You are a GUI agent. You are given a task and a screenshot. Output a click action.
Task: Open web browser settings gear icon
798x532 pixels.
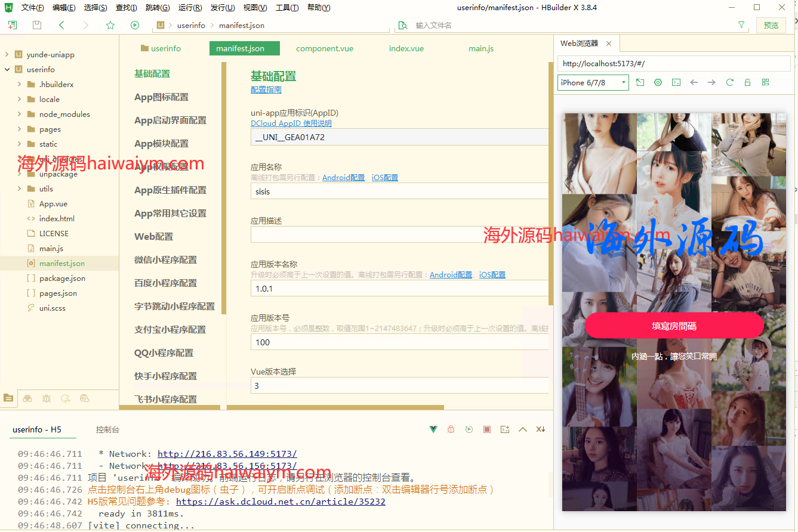tap(658, 82)
